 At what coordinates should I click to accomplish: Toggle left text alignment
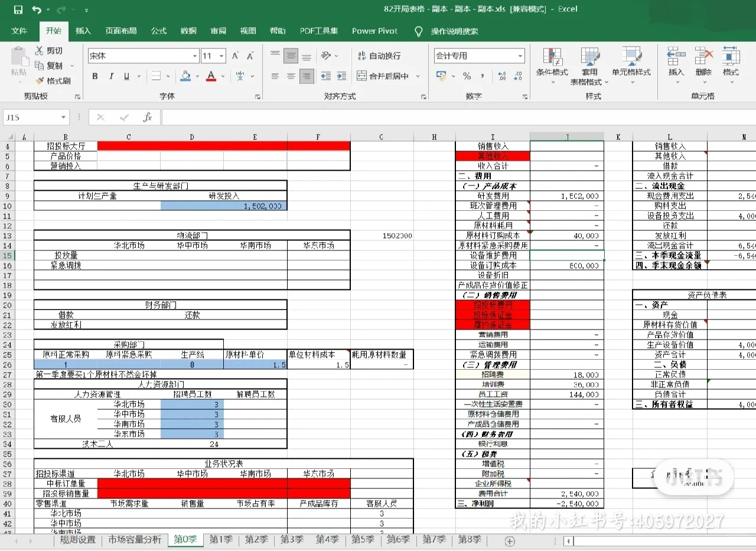tap(275, 76)
